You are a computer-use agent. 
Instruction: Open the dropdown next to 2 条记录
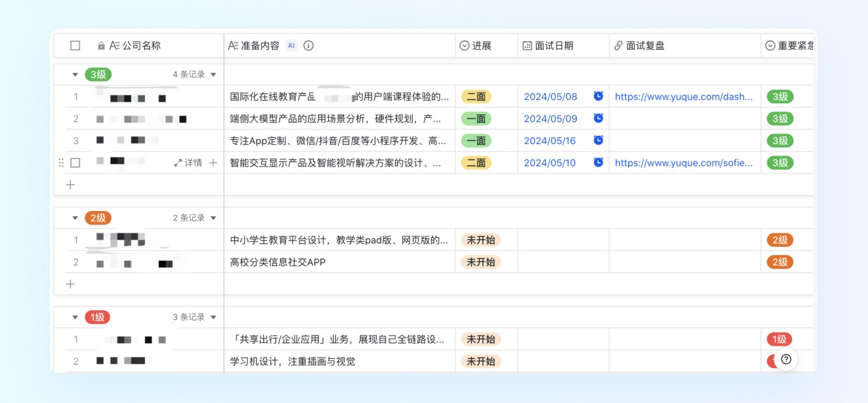point(214,217)
